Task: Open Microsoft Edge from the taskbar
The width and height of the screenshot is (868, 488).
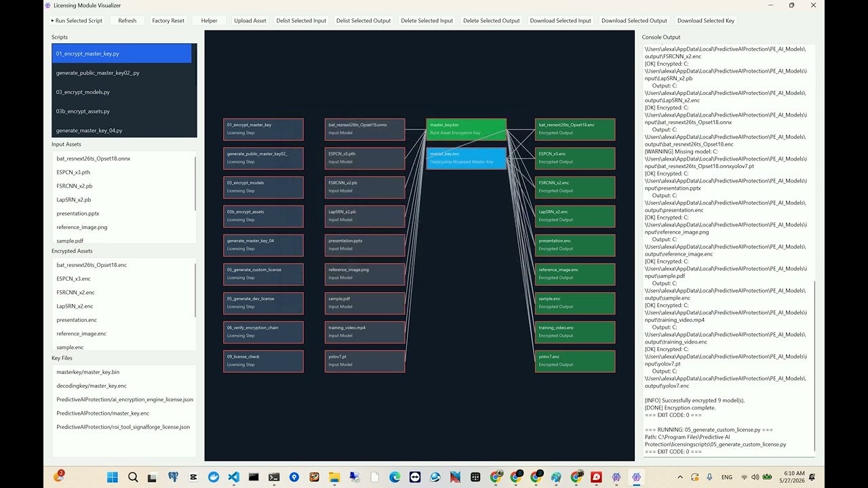Action: tap(395, 477)
